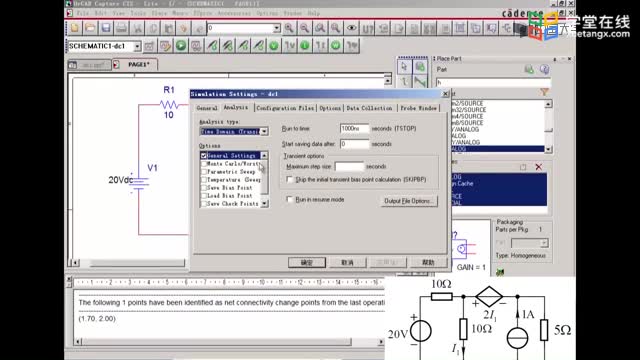Click the Start saving data after field
This screenshot has height=360, width=640.
(354, 144)
